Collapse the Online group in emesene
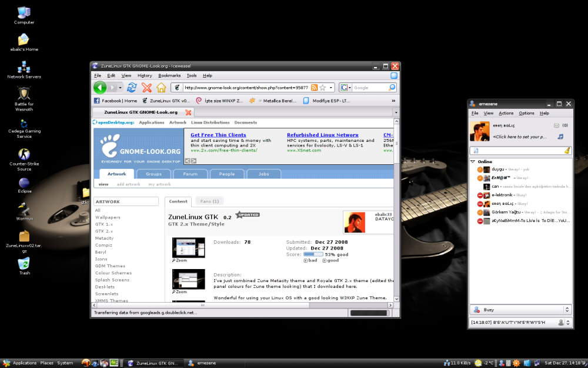 pos(473,161)
